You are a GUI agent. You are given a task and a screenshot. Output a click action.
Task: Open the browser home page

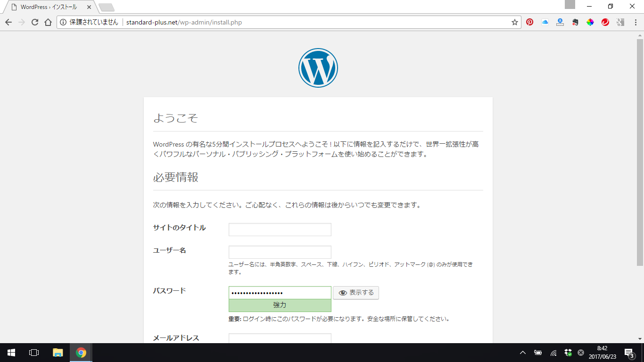48,22
